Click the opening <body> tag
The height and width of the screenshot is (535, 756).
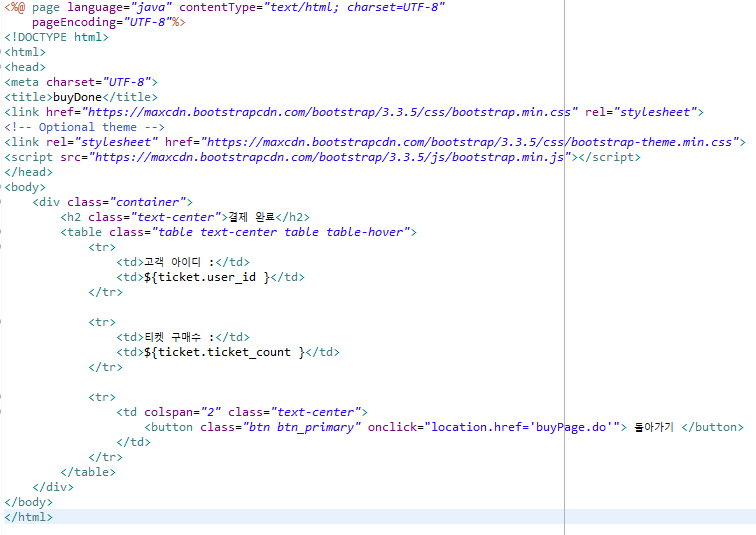coord(25,187)
